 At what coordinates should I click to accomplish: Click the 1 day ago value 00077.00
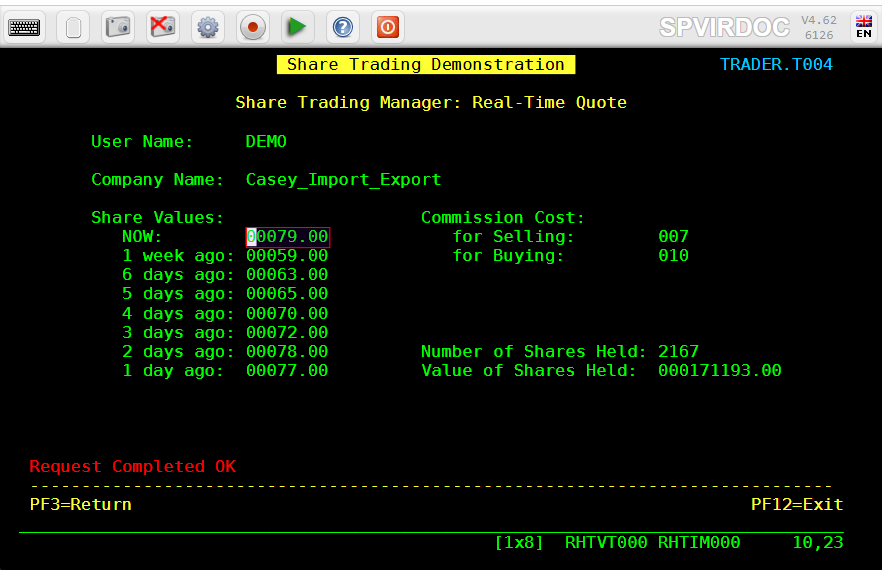[x=287, y=371]
